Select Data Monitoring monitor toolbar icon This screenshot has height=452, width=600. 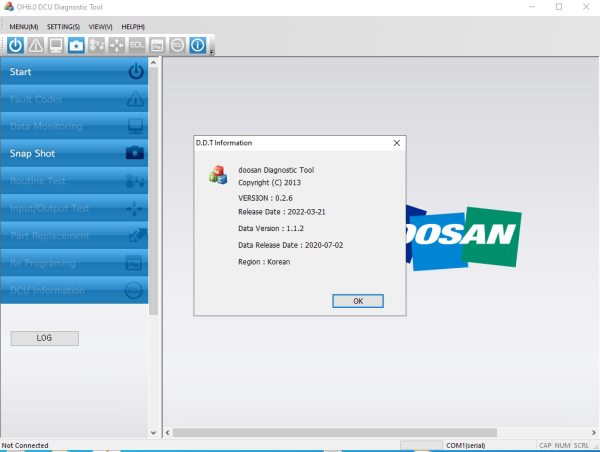click(56, 45)
